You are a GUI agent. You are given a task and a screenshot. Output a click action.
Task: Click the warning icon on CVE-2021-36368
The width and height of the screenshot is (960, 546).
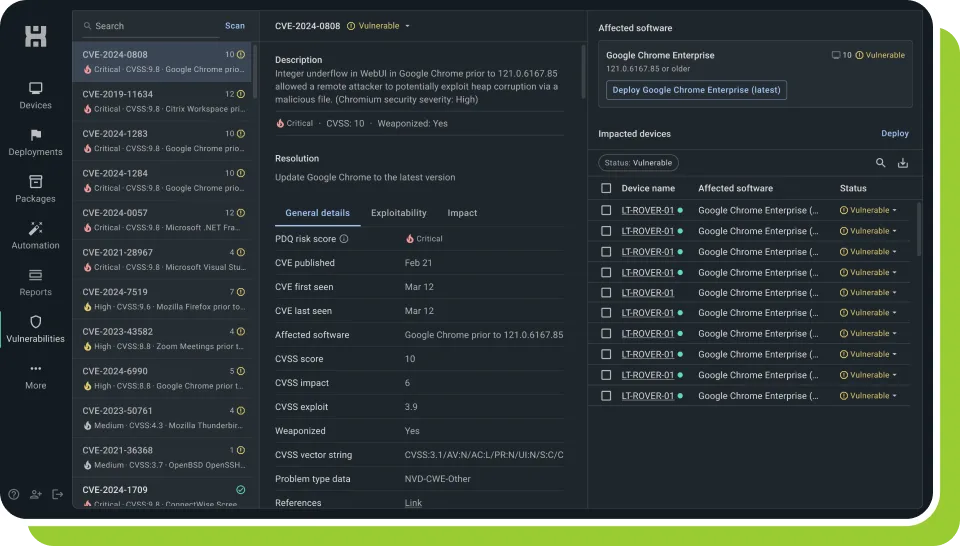pyautogui.click(x=241, y=450)
